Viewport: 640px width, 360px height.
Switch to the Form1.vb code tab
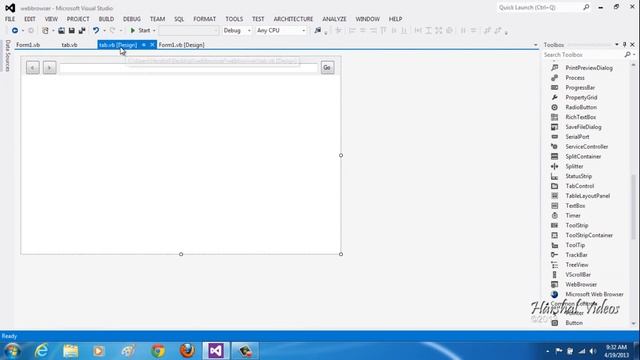point(28,45)
